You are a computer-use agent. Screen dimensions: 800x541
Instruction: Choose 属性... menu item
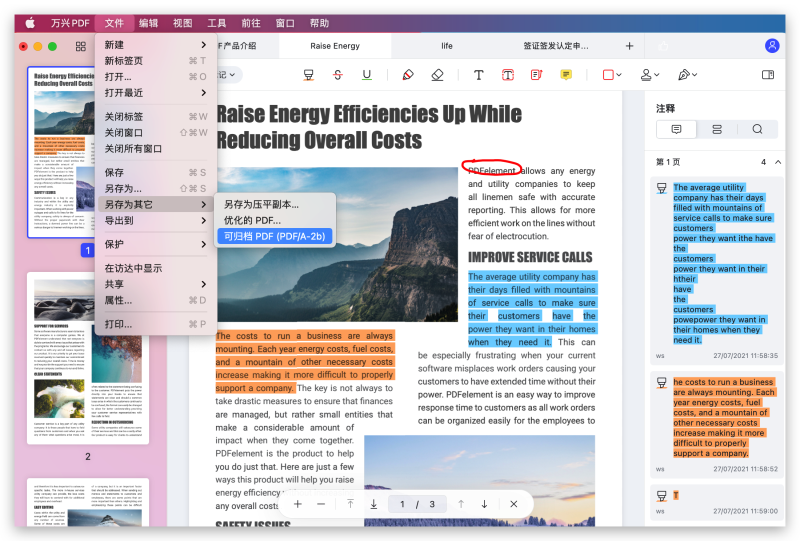click(x=156, y=300)
